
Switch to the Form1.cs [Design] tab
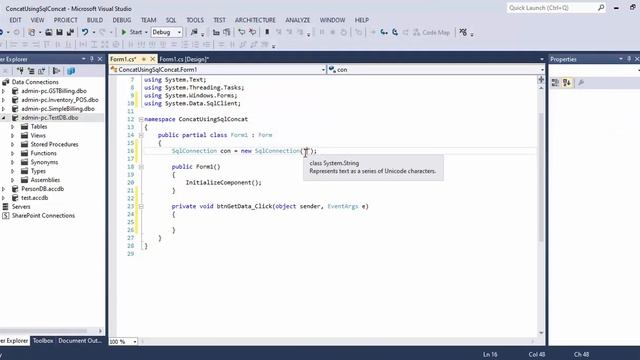pos(184,59)
